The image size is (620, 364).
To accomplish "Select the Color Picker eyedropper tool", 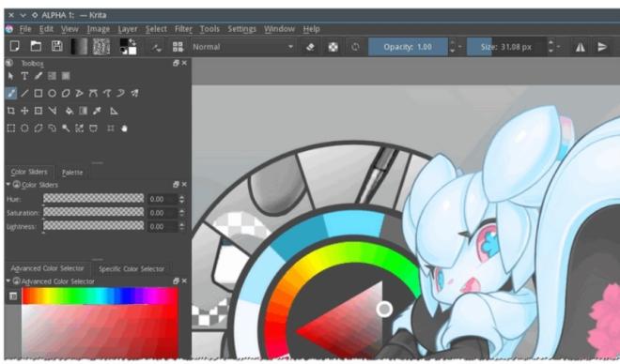I will pyautogui.click(x=97, y=111).
